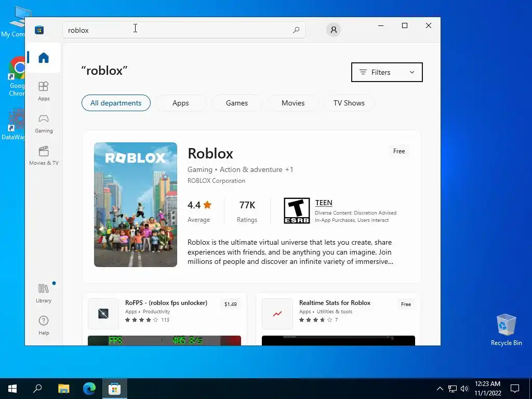Open the Realtime Stats for Roblox title
Viewport: 532px width, 399px height.
tap(335, 303)
